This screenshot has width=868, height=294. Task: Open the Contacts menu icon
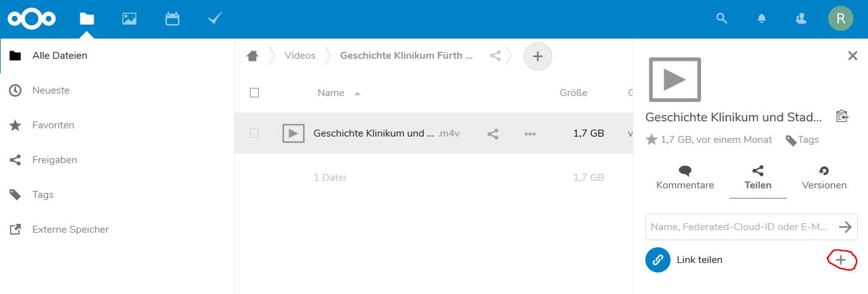[x=801, y=19]
